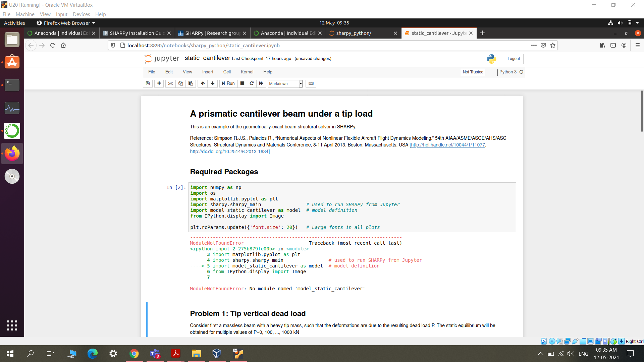The width and height of the screenshot is (644, 362).
Task: Click the Not Trusted button
Action: pos(473,72)
